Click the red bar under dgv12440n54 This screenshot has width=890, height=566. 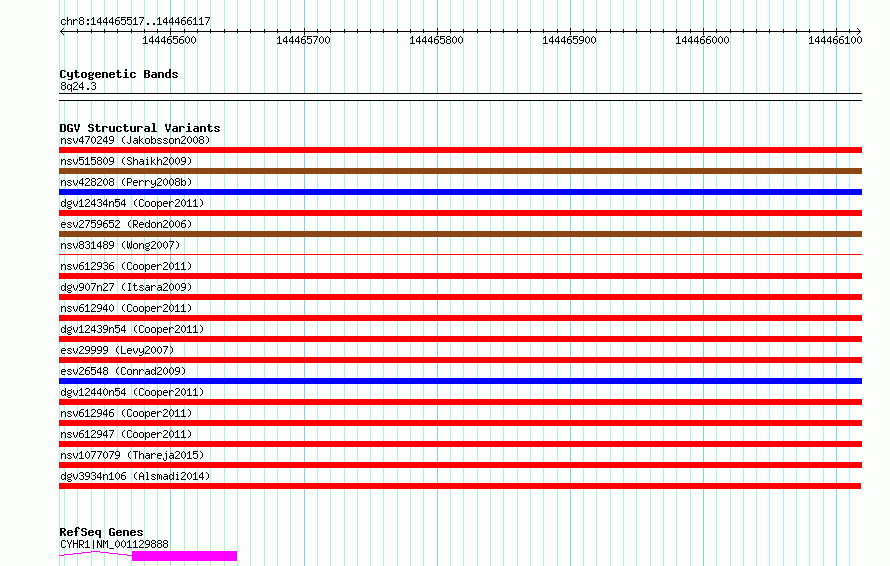[460, 402]
